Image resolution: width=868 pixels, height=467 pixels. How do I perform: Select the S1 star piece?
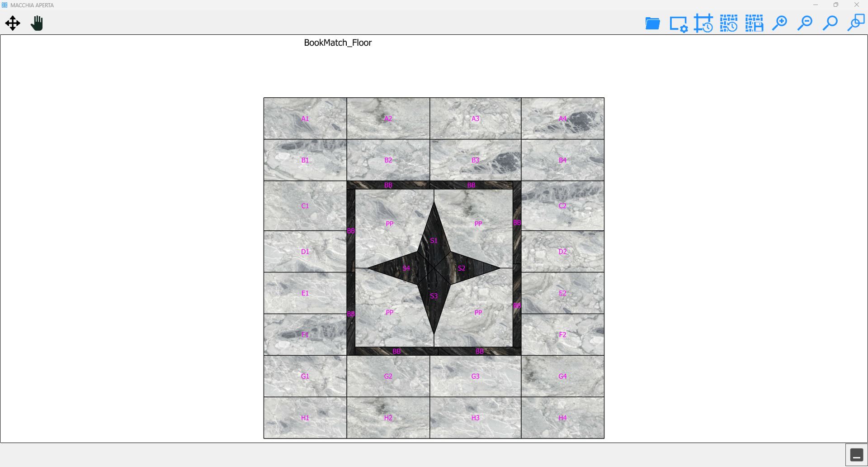click(x=434, y=235)
